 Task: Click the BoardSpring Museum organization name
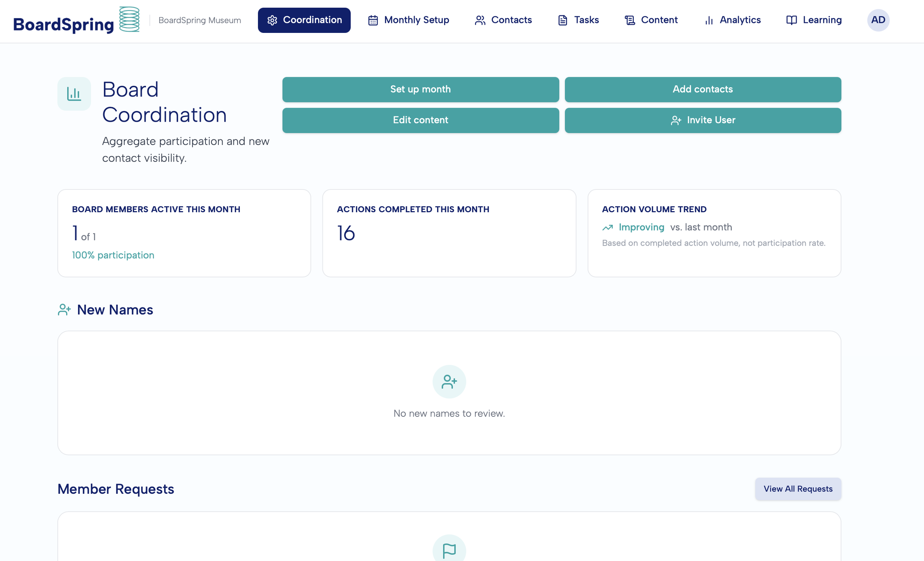click(200, 20)
